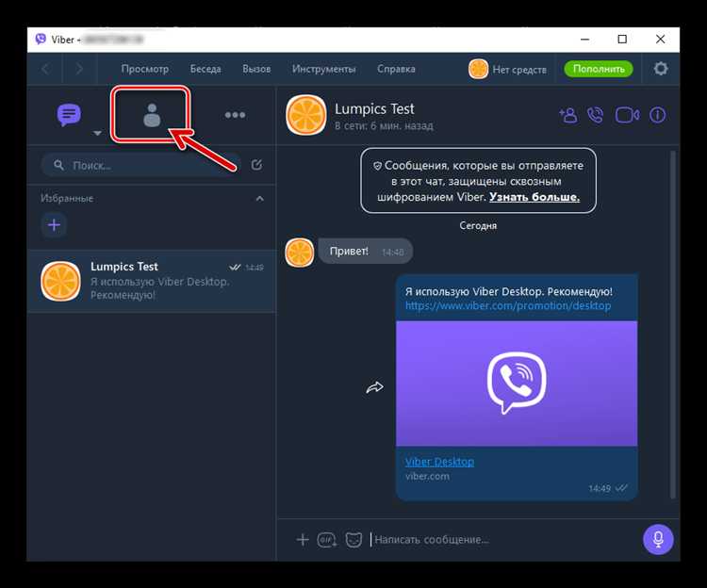Open the Viber Desktop link title
Screen dimensions: 707x588
click(439, 462)
